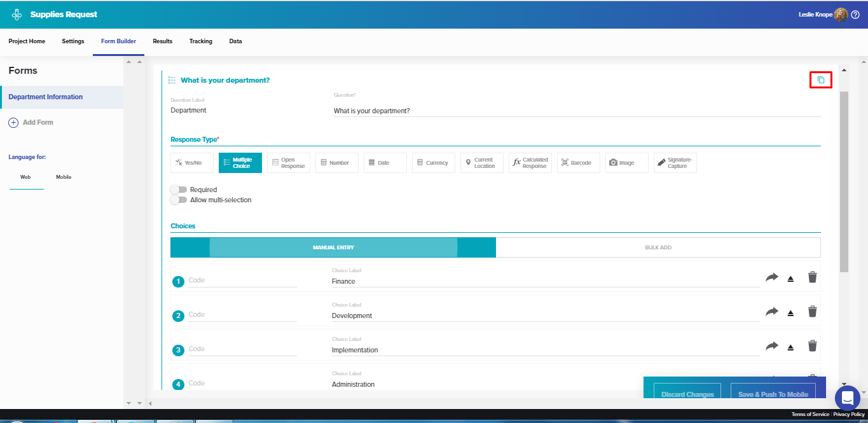This screenshot has height=423, width=868.
Task: Open the chat support bubble
Action: point(847,398)
